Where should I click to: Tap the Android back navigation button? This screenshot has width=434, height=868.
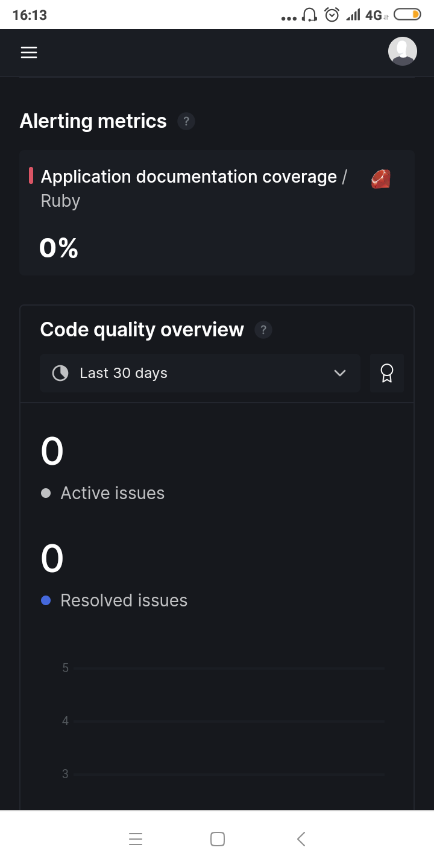pyautogui.click(x=301, y=838)
